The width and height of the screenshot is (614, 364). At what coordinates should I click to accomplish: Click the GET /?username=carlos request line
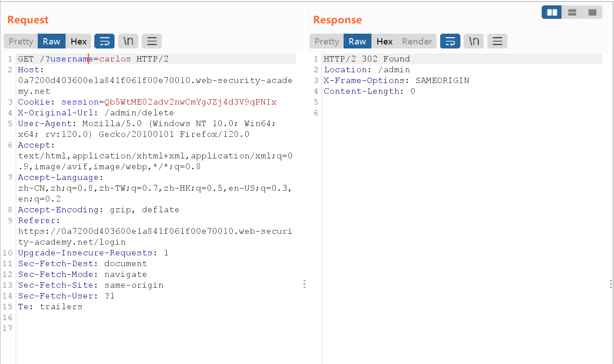[93, 59]
